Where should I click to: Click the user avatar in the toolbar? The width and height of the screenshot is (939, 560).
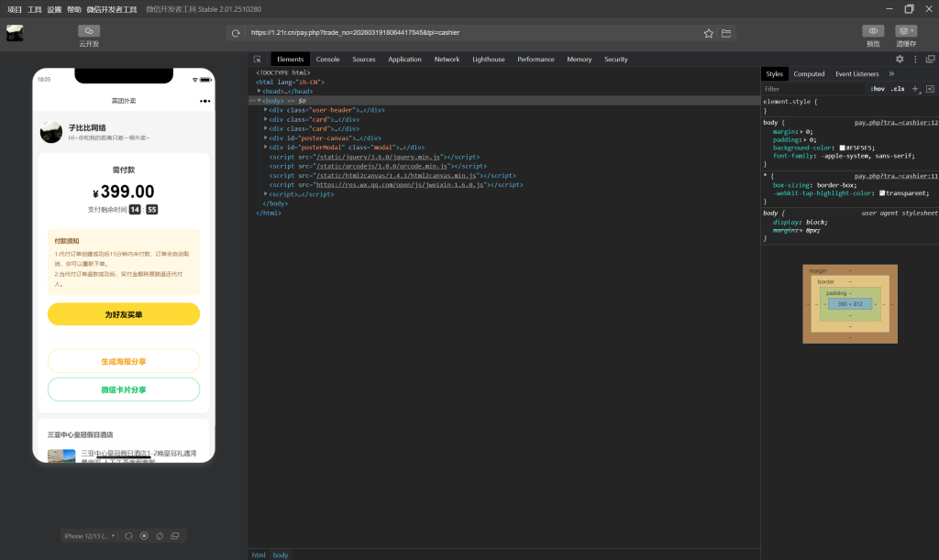tap(15, 33)
